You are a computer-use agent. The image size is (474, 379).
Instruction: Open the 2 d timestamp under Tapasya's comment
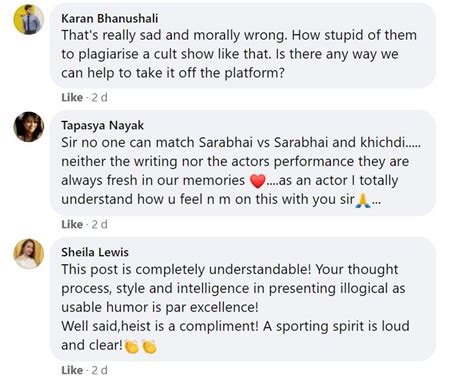click(x=100, y=225)
